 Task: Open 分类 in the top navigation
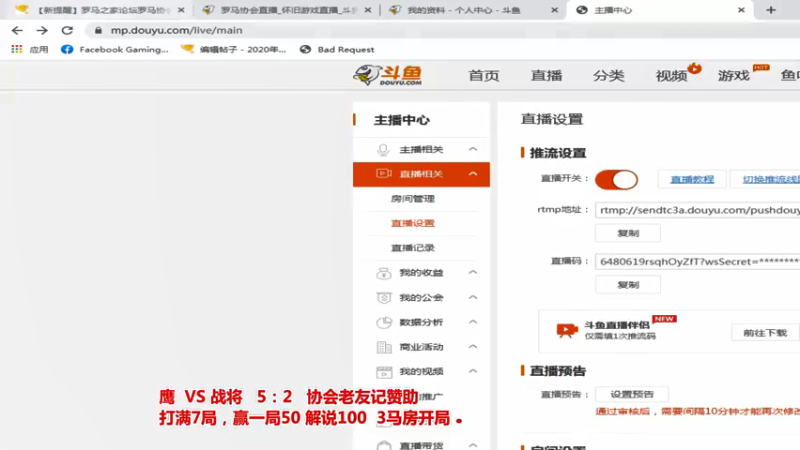608,76
